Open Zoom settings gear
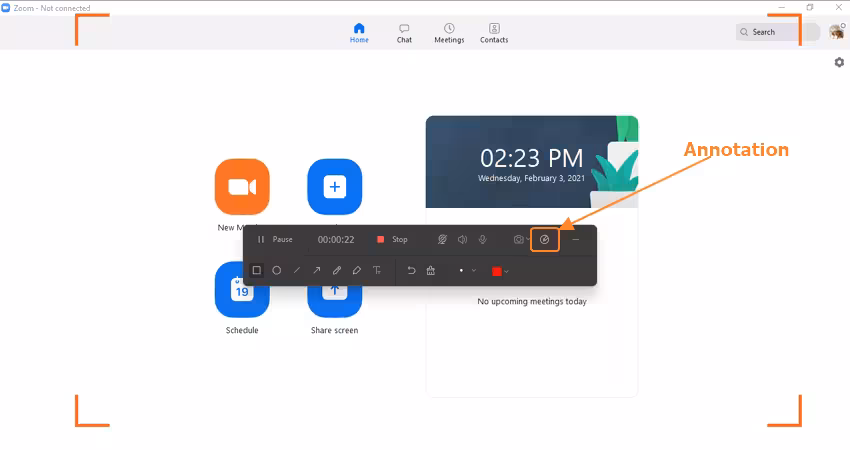The width and height of the screenshot is (850, 450). [x=839, y=62]
